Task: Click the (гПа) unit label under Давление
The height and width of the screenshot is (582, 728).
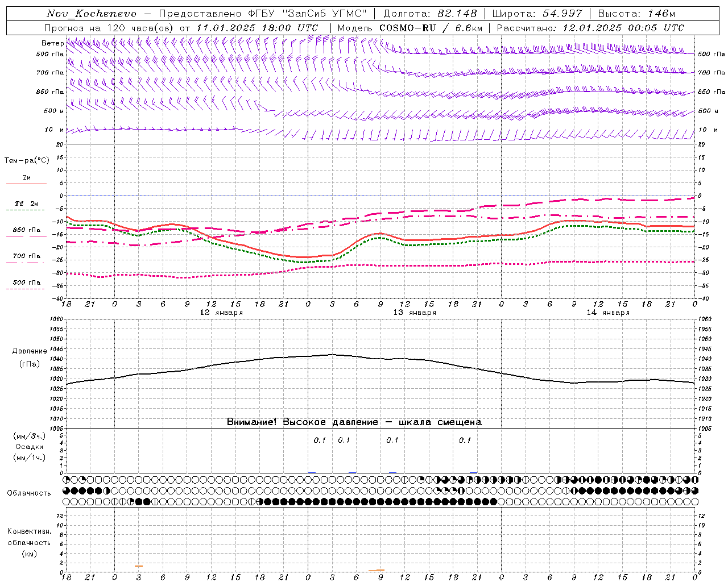Action: [x=30, y=364]
